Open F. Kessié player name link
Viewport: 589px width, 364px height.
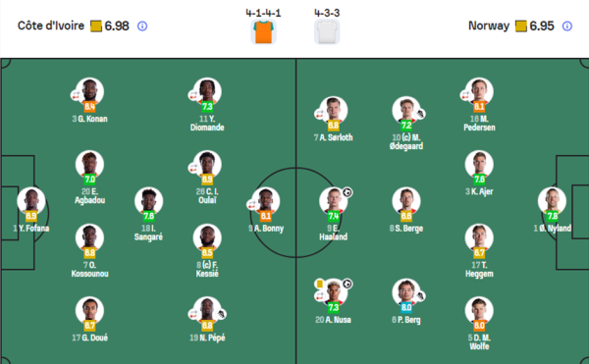[207, 269]
